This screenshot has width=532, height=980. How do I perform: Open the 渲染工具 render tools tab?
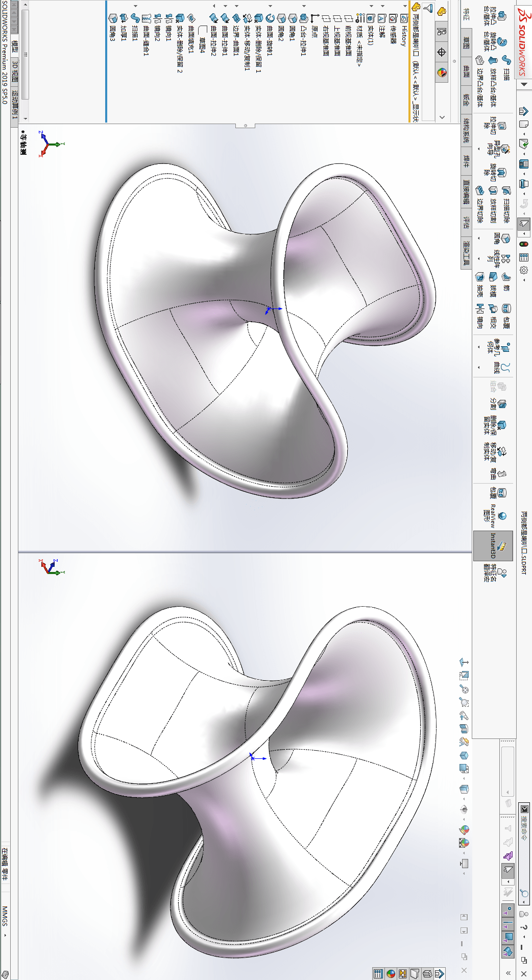point(466,253)
